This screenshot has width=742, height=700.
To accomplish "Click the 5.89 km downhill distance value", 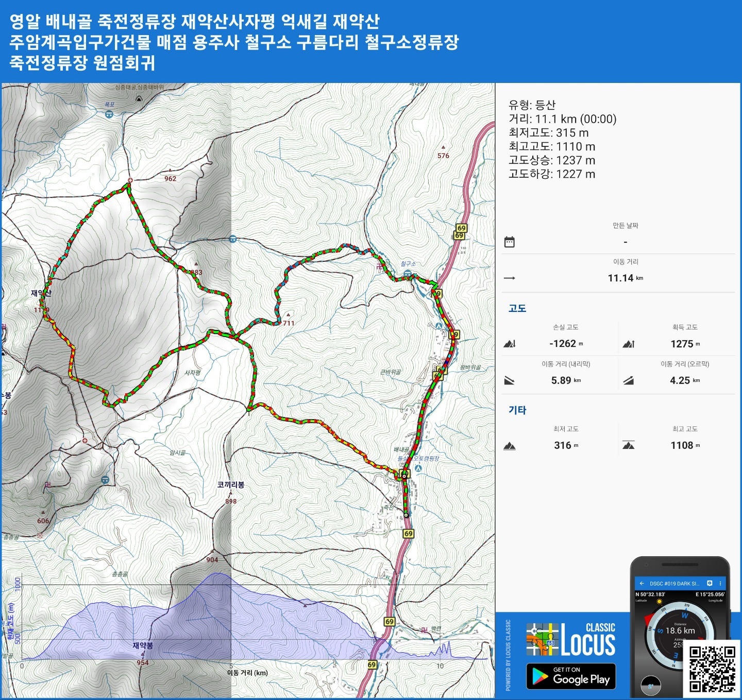I will click(x=566, y=380).
